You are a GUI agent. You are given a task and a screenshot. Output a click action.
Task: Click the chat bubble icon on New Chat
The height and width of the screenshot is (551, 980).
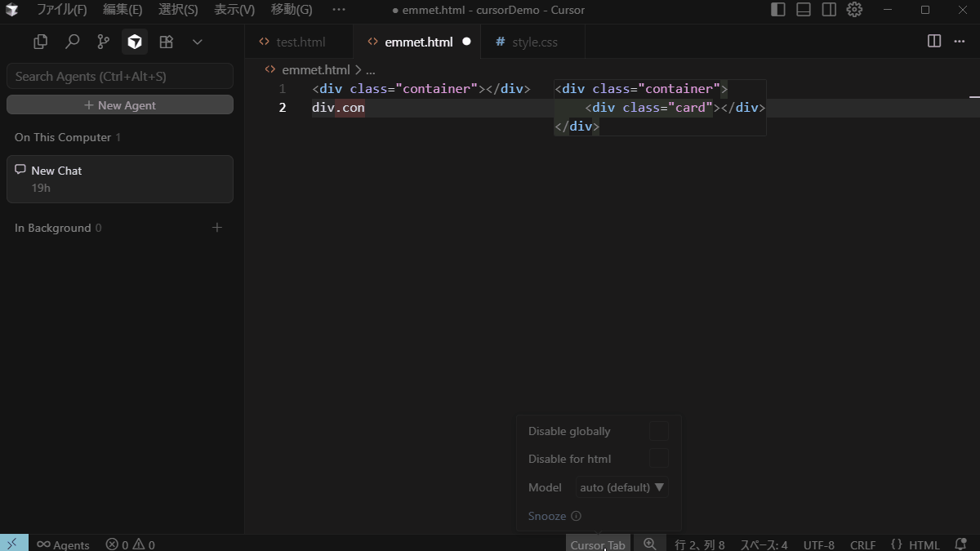click(20, 170)
